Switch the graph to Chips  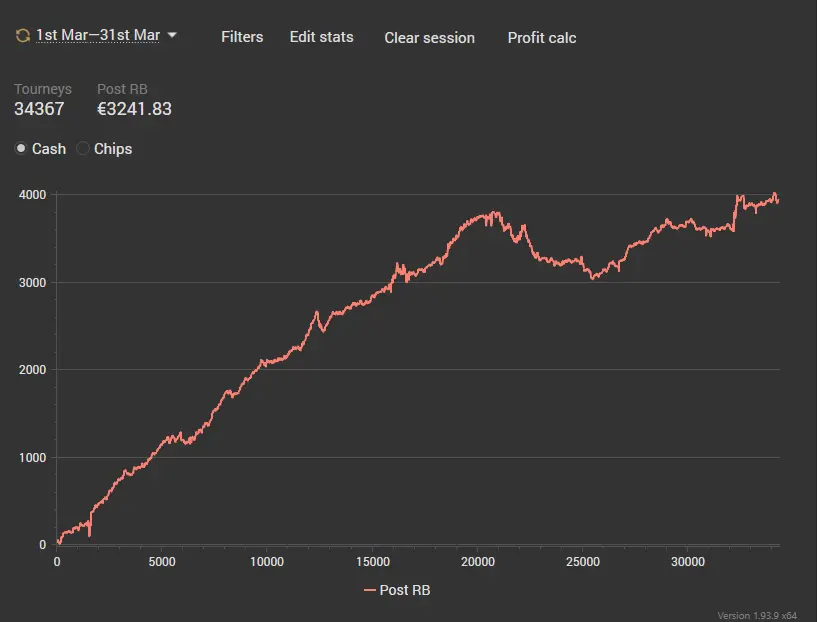pos(84,149)
